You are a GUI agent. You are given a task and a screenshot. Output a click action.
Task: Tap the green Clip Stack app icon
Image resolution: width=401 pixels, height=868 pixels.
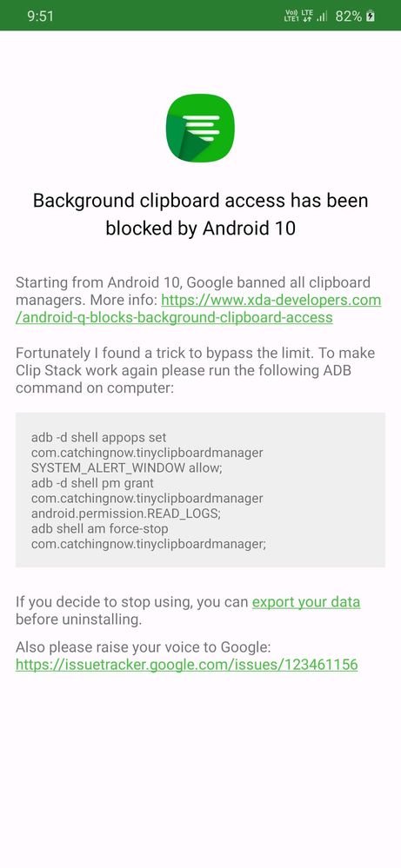point(200,128)
